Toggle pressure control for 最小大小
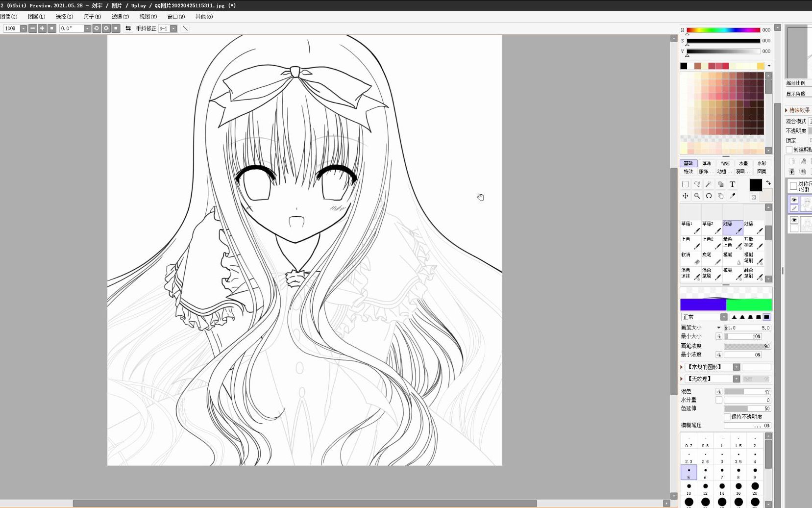 [719, 336]
